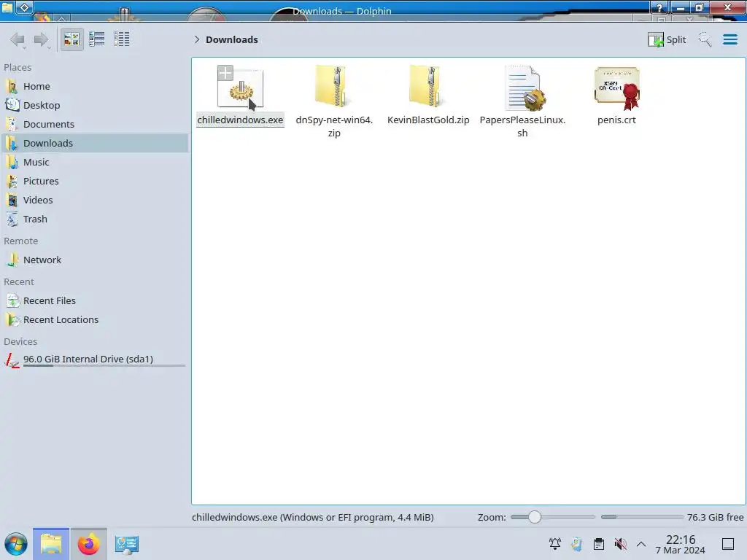
Task: Click the dnSpy-net-win64.zip filename label
Action: click(x=334, y=126)
